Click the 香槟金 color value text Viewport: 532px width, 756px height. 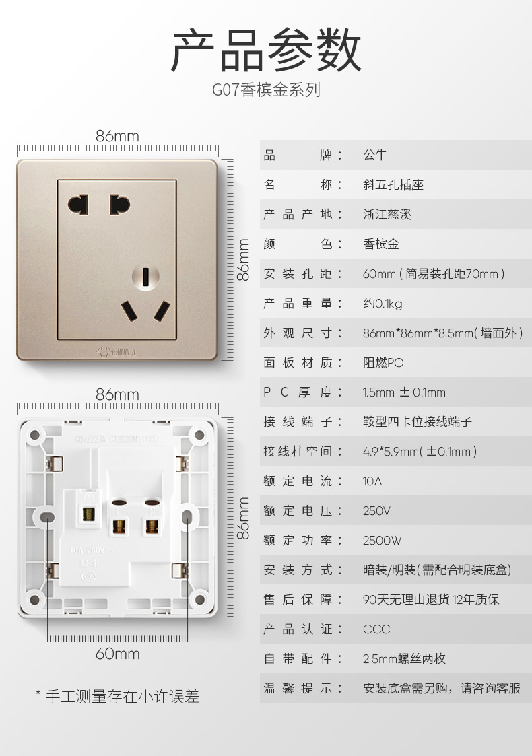(x=381, y=244)
